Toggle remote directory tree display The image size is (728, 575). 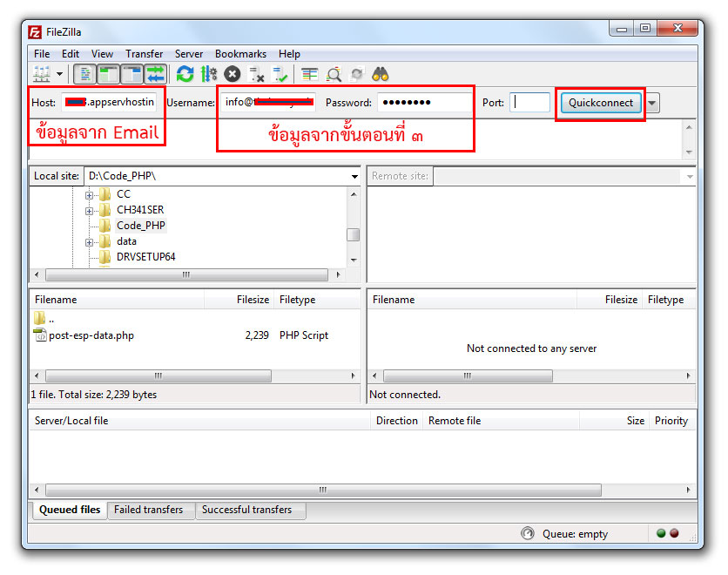coord(132,74)
